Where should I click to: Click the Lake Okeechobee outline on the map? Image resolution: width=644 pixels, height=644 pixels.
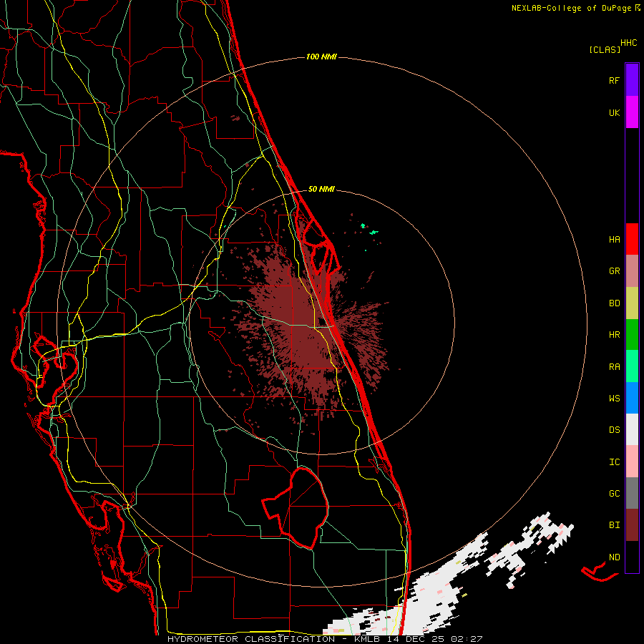296,507
